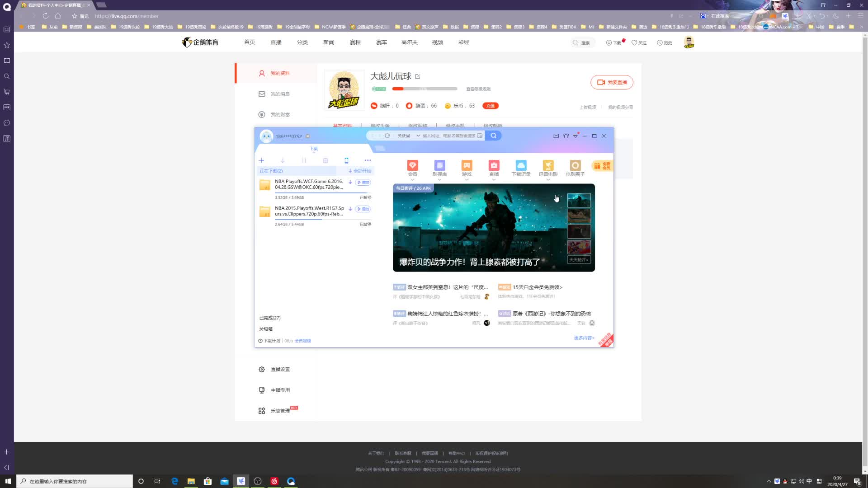The width and height of the screenshot is (868, 488).
Task: Open the 影视库 film library icon
Action: [439, 166]
